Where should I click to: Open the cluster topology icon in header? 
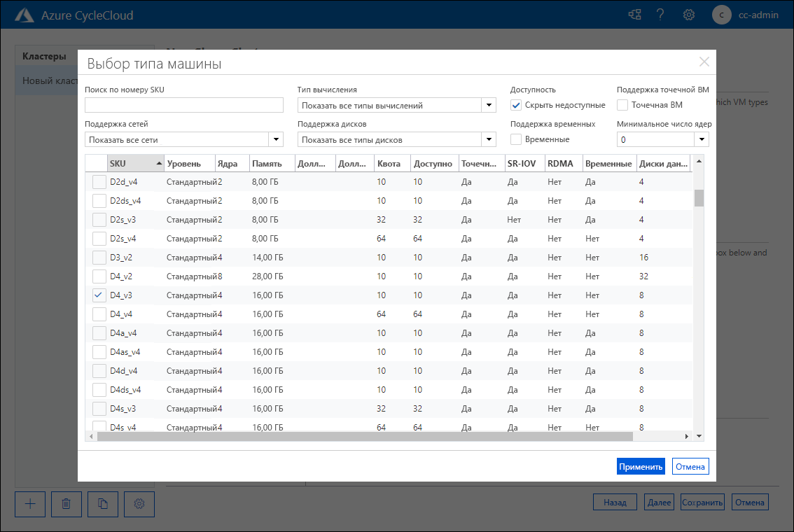[x=634, y=15]
